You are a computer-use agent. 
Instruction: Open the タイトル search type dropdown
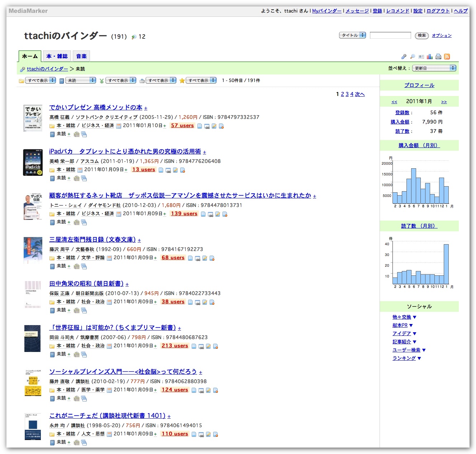[x=352, y=35]
